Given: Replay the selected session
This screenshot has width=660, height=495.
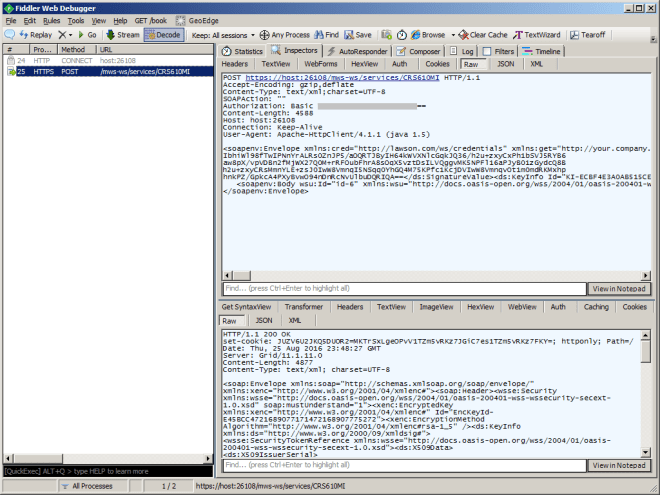Looking at the screenshot, I should pyautogui.click(x=35, y=34).
